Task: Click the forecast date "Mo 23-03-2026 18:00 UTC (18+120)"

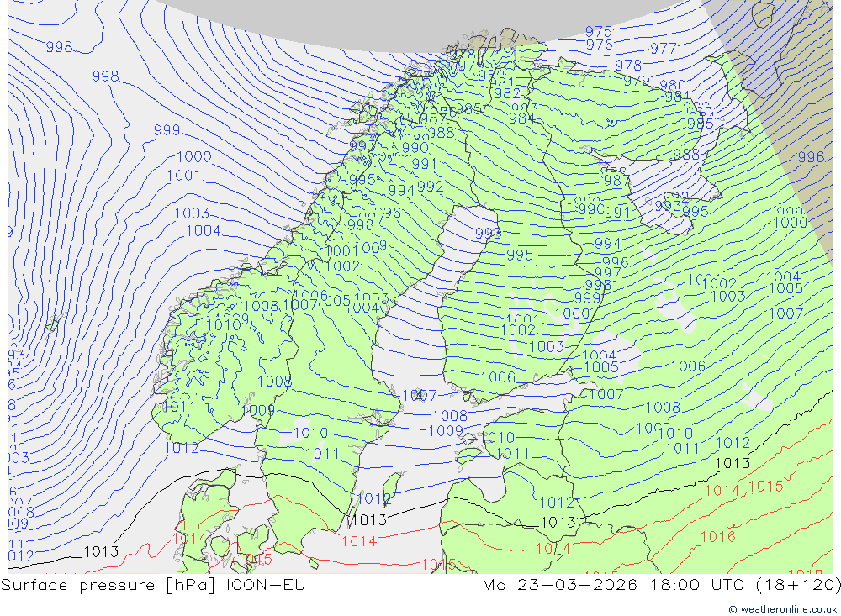Action: coord(661,585)
